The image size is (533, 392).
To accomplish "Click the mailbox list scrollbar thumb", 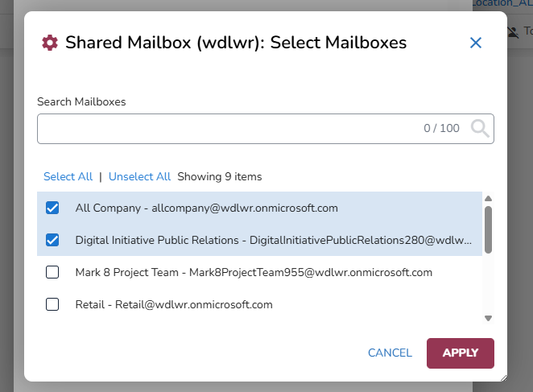I will coord(488,229).
